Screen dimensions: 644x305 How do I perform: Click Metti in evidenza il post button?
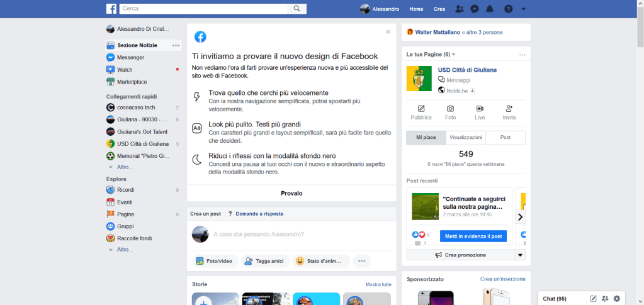pyautogui.click(x=473, y=236)
